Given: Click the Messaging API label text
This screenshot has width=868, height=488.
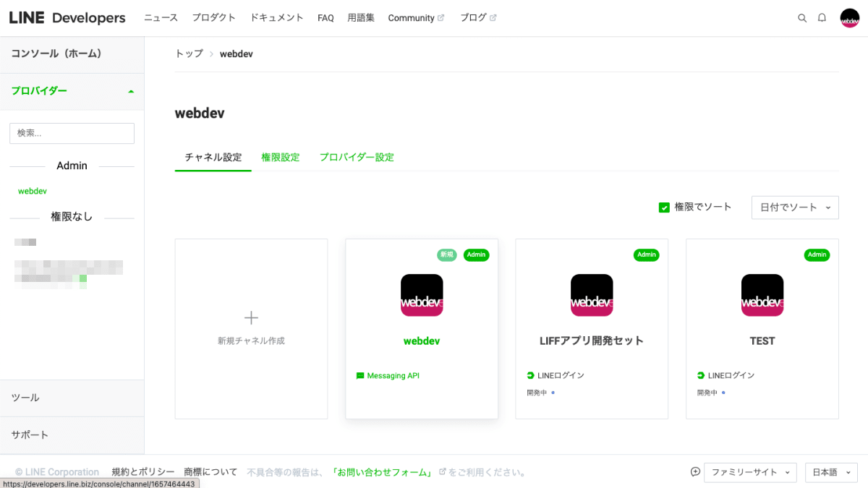Looking at the screenshot, I should [x=393, y=376].
